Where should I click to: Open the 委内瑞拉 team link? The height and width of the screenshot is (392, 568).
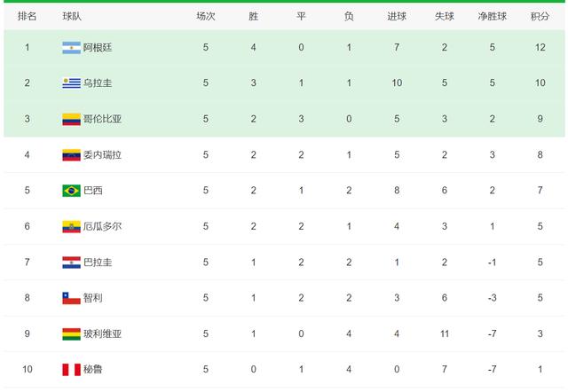[104, 154]
